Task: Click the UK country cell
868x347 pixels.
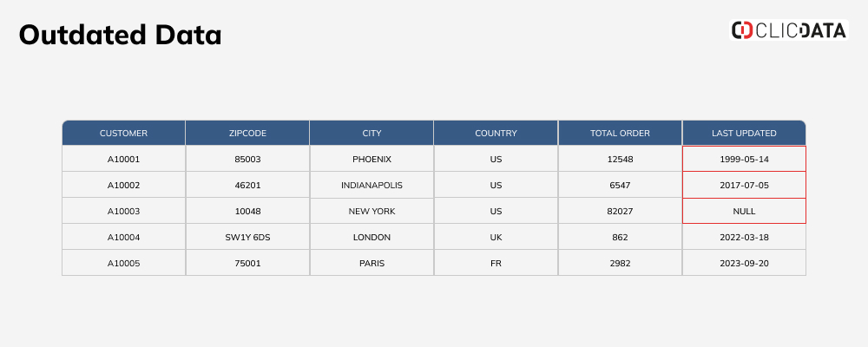Action: (496, 237)
